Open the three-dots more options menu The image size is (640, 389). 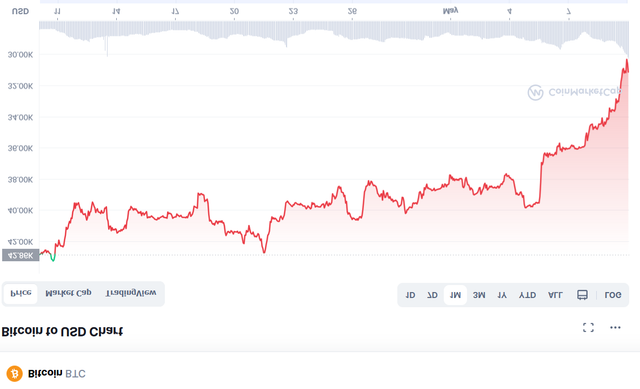(615, 327)
